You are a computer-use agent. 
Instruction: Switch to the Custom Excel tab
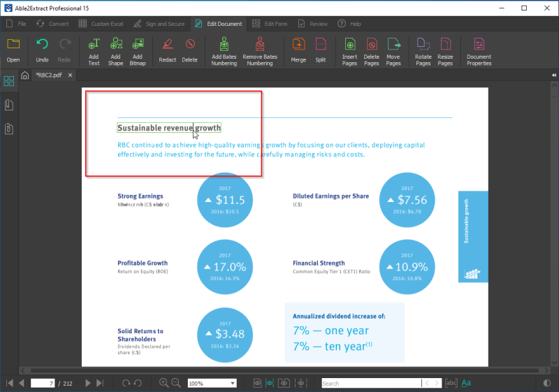[101, 24]
